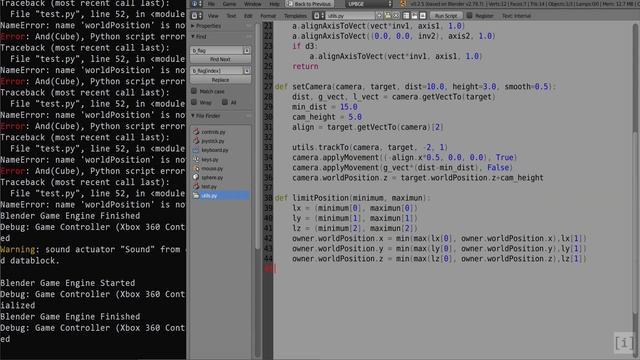Select keys.py in File Finder

[221, 159]
